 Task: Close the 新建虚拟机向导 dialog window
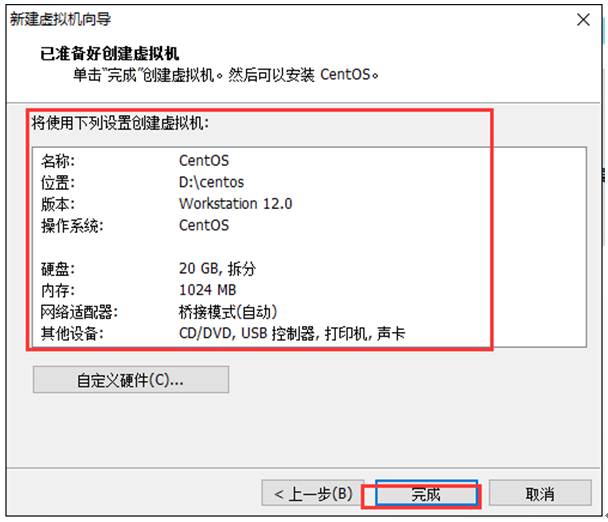click(583, 19)
